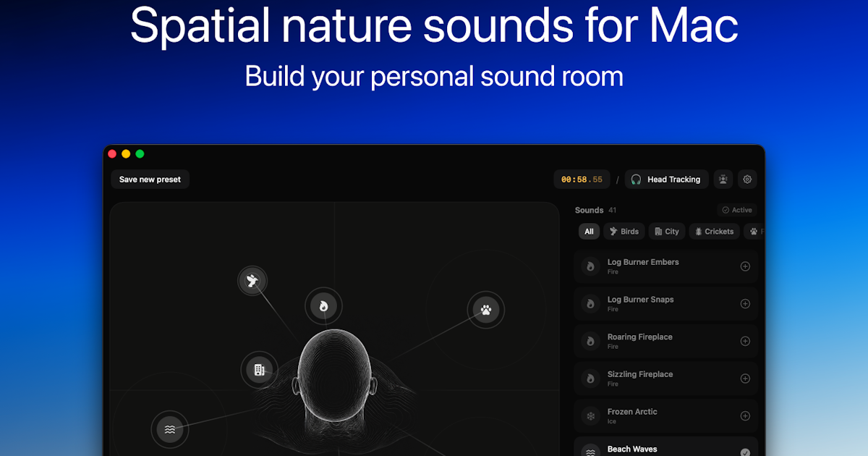The height and width of the screenshot is (456, 868).
Task: Open settings via the gear icon
Action: click(x=748, y=180)
